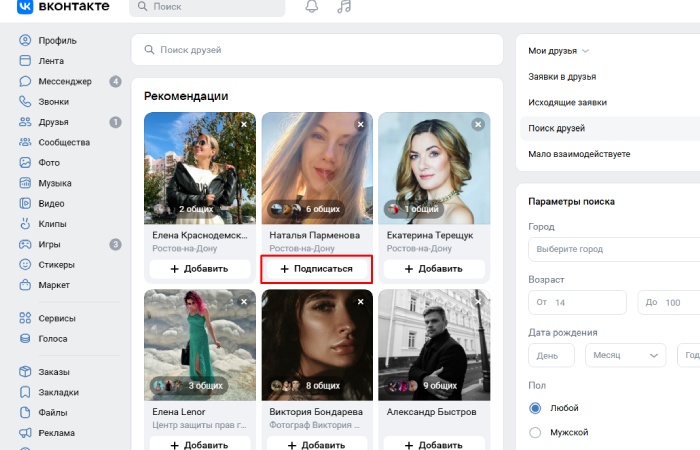Image resolution: width=700 pixels, height=450 pixels.
Task: Open Messenger from the sidebar
Action: [64, 81]
